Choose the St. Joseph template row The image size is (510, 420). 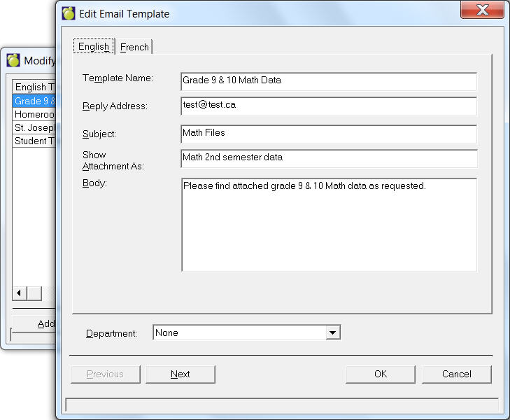pos(34,127)
